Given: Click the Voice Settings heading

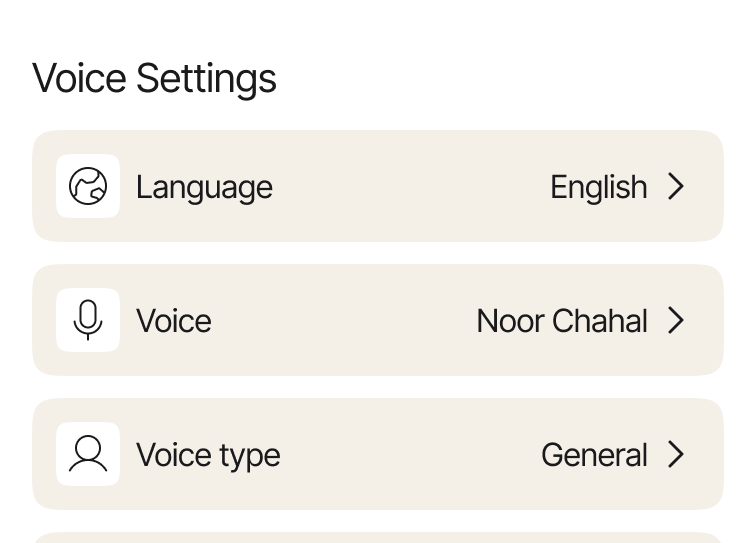Looking at the screenshot, I should 155,78.
